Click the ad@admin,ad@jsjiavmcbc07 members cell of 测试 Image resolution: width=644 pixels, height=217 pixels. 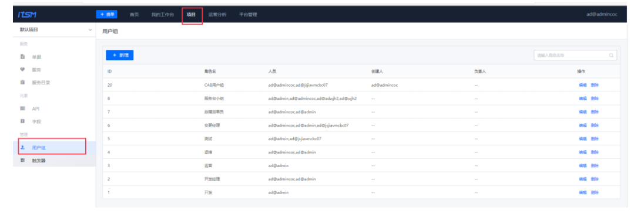pos(294,138)
